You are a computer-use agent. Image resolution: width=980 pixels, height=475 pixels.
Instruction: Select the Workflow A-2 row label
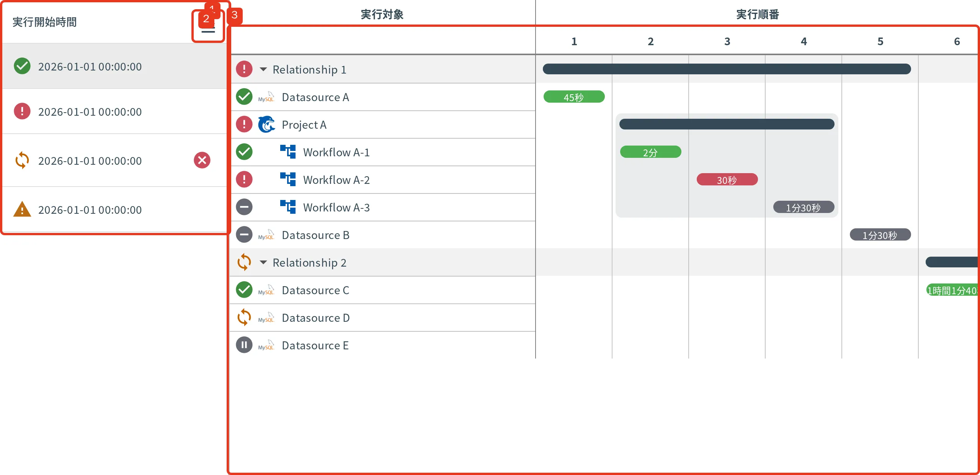336,180
